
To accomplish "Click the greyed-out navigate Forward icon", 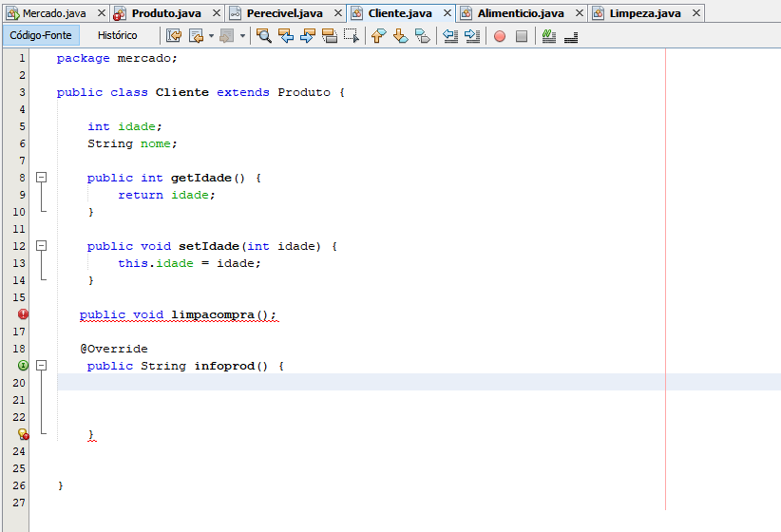I will pos(227,36).
